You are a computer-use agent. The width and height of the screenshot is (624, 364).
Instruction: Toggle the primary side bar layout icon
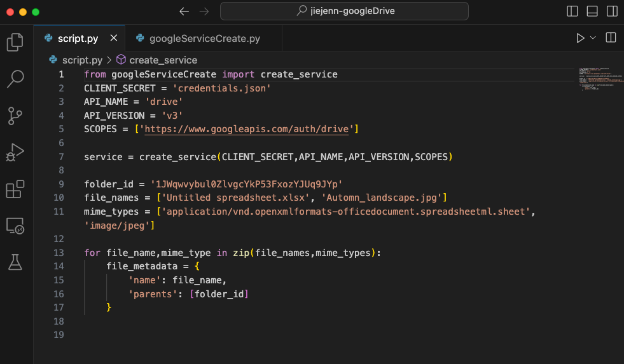[572, 11]
